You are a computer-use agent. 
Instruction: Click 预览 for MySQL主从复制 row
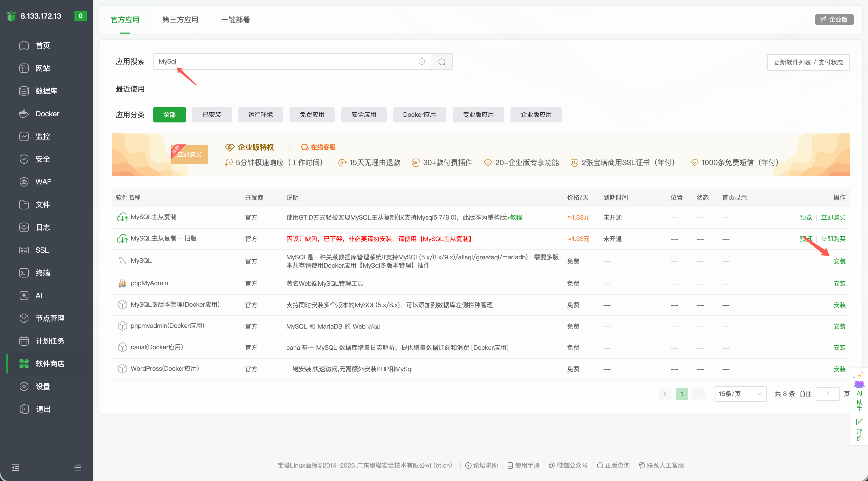coord(806,217)
